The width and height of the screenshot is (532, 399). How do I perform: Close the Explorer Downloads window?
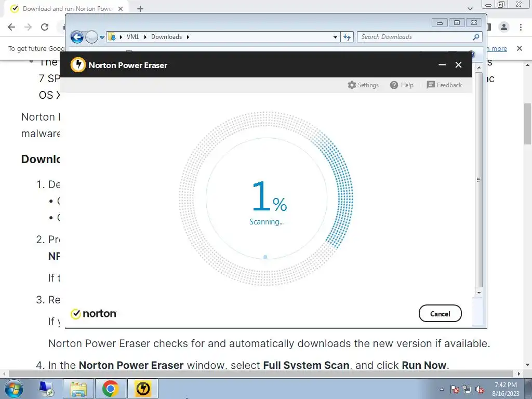(x=474, y=23)
